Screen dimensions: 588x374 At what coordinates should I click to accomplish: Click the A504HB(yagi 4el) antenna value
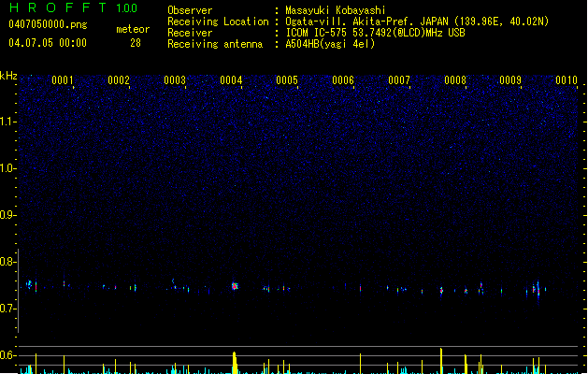[x=330, y=44]
